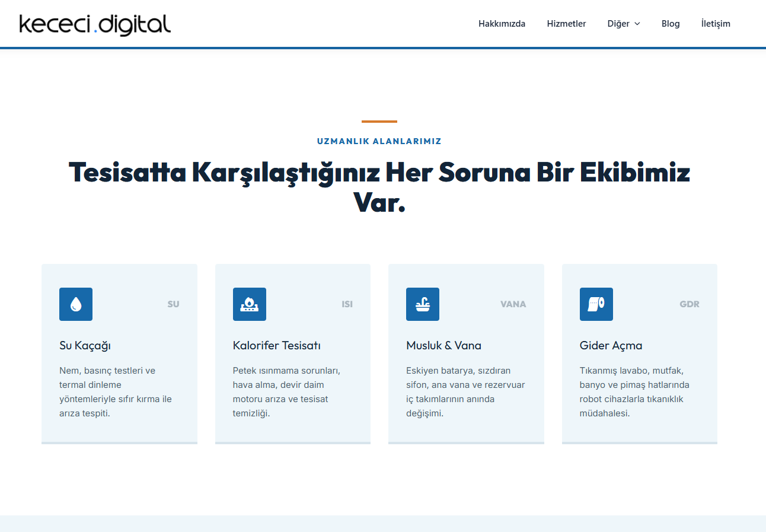The width and height of the screenshot is (766, 532).
Task: Click the GDR tag label
Action: (x=690, y=304)
